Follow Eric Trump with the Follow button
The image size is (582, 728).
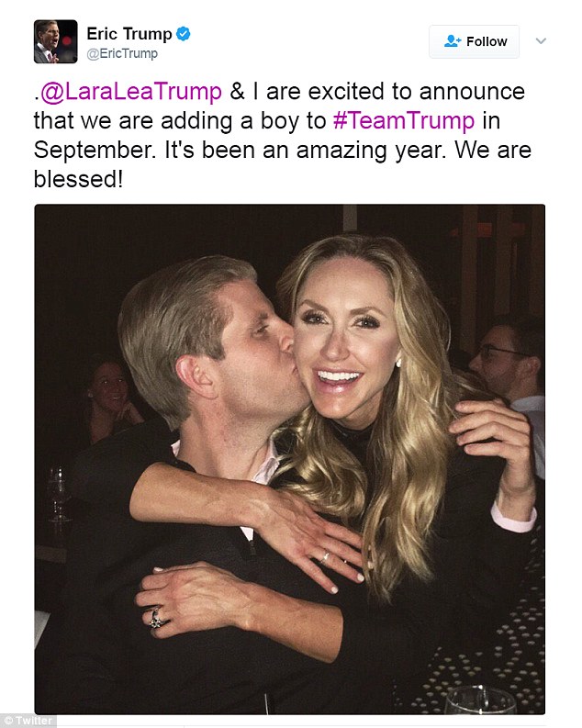[x=474, y=41]
